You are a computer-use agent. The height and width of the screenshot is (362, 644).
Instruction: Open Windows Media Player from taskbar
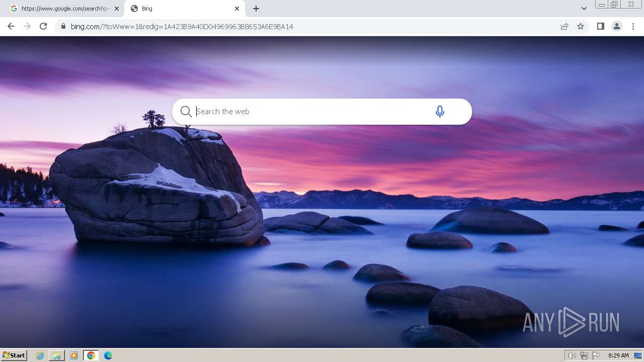coord(74,355)
